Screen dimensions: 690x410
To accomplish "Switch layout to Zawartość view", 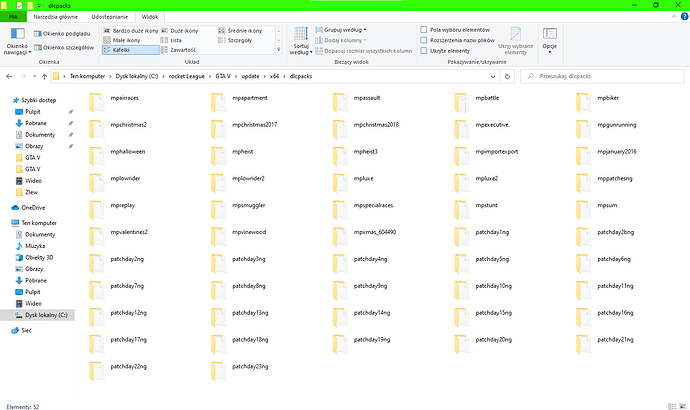I will (178, 50).
